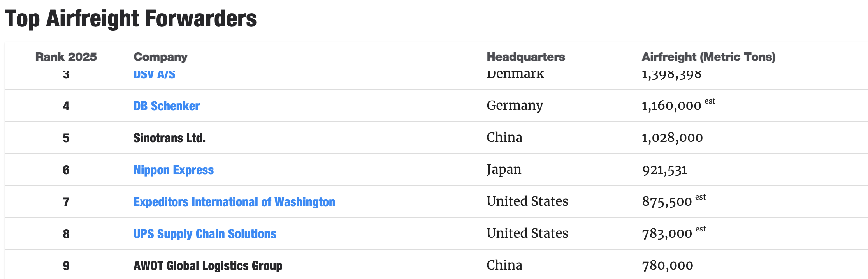The image size is (868, 279).
Task: Click the 921,531 metric tons value
Action: pos(664,170)
